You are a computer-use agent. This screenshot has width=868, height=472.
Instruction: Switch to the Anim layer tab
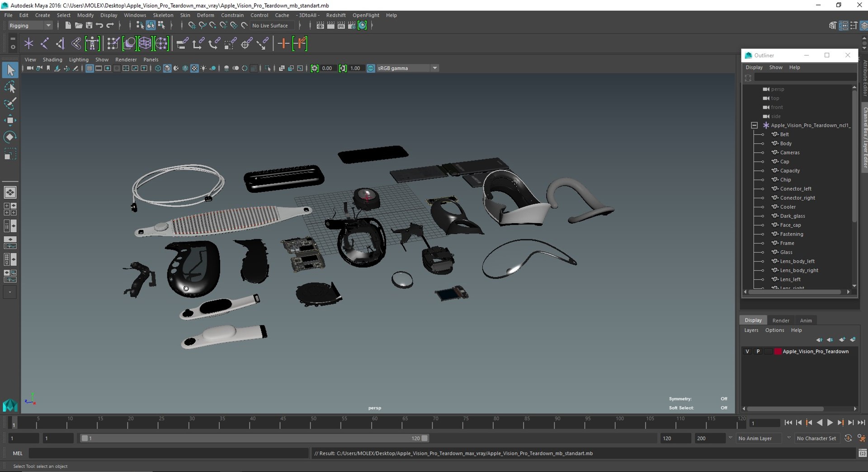[806, 320]
